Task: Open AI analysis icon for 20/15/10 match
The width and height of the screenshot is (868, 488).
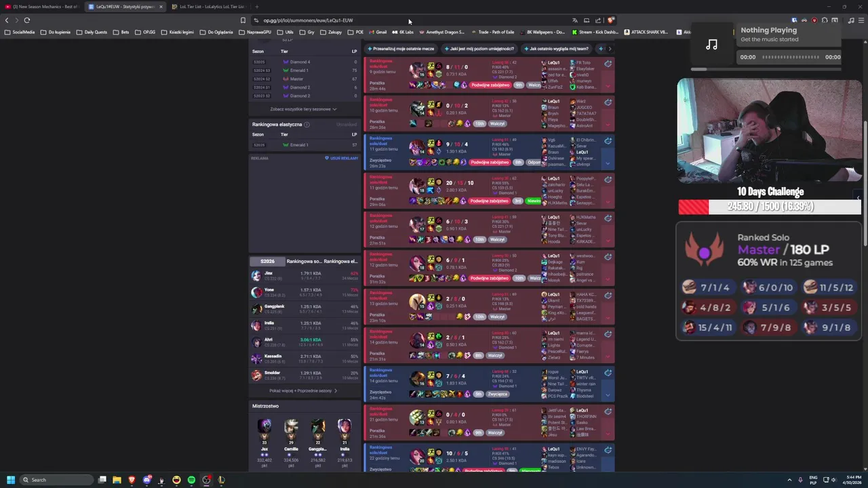Action: click(x=608, y=180)
